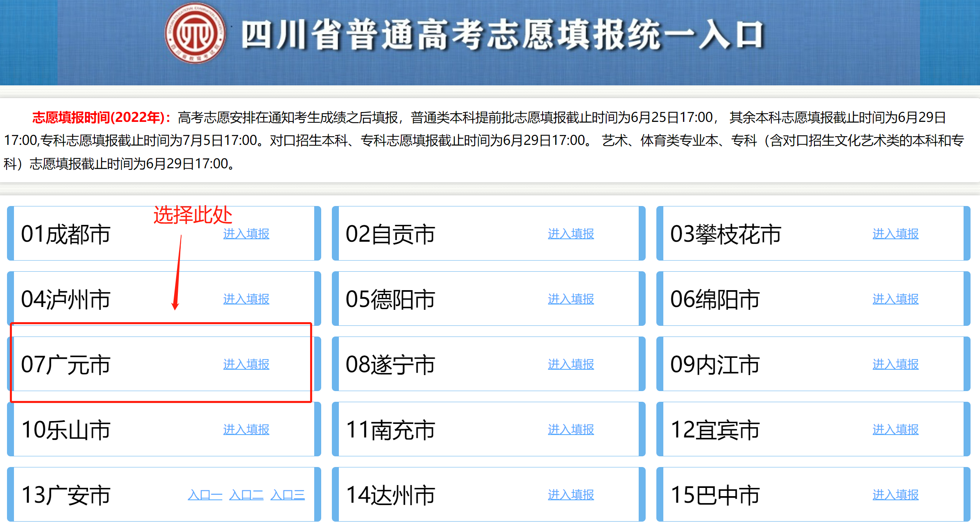Viewport: 980px width, 522px height.
Task: Open 进入填报 link for 03攀枝花市
Action: 895,234
